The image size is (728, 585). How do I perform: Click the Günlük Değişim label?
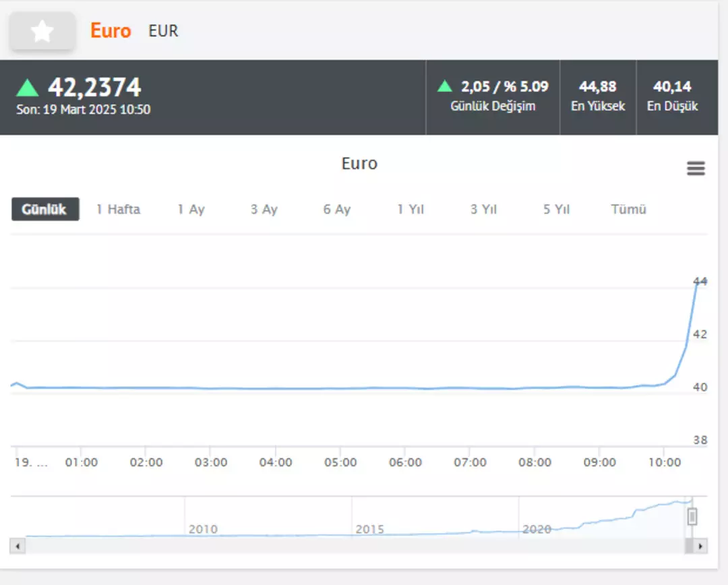(x=493, y=106)
